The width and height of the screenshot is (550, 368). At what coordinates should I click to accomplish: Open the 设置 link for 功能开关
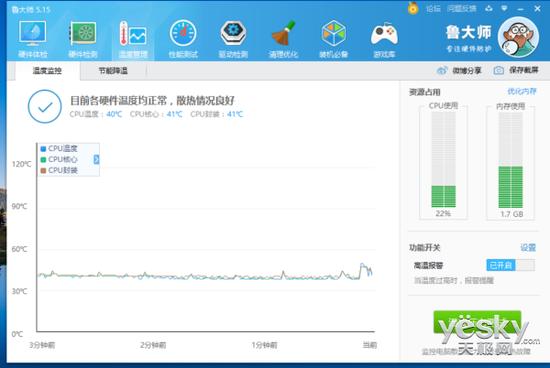pos(528,247)
